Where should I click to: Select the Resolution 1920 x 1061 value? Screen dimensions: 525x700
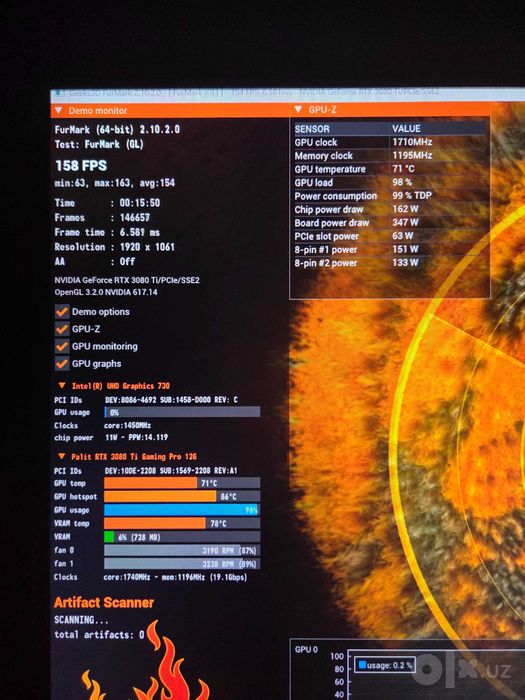(147, 247)
